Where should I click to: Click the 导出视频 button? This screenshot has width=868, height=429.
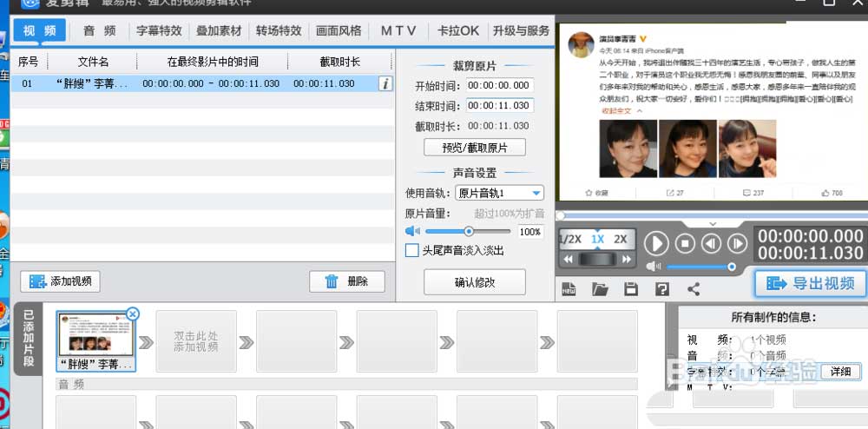coord(811,284)
